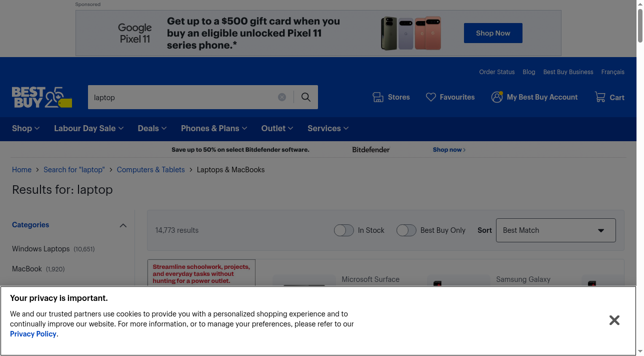Clear the laptop search text
Screen dimensions: 644x356
(282, 97)
